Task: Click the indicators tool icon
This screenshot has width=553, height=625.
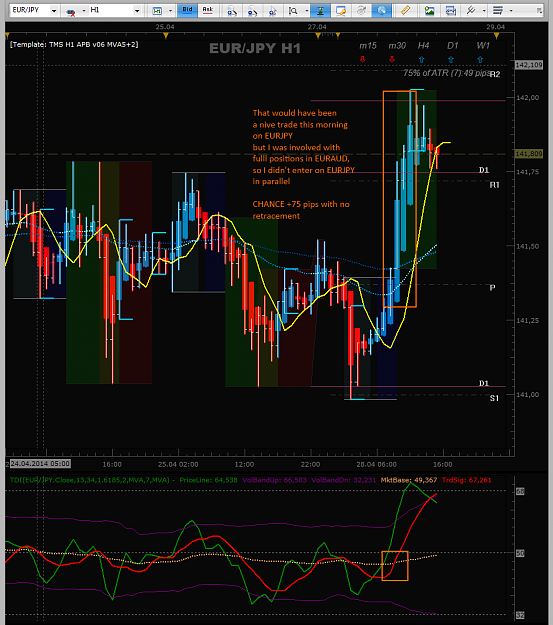Action: click(471, 10)
